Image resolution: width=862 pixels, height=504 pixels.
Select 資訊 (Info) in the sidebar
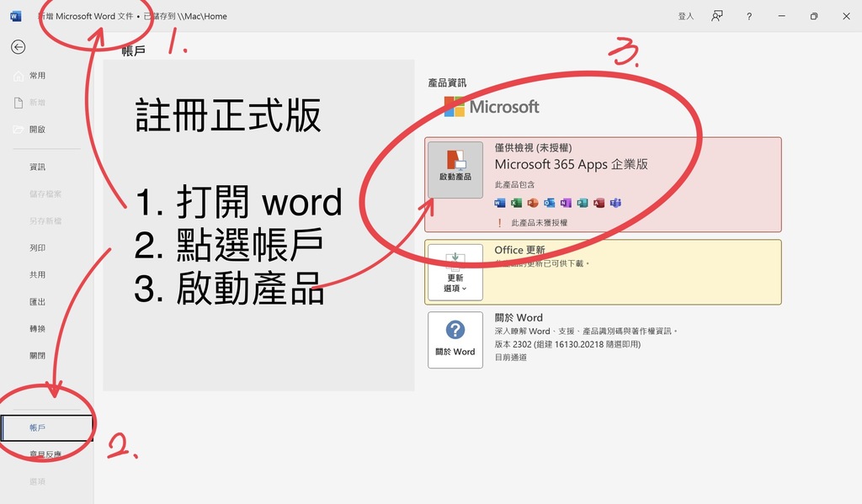37,167
